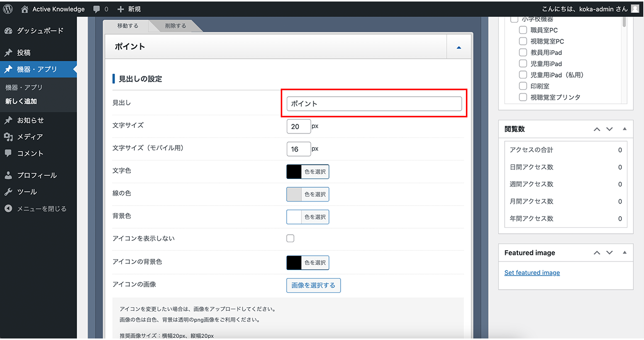Screen dimensions: 644x340
Task: Focus the 文字サイズ field showing 20
Action: tap(298, 126)
